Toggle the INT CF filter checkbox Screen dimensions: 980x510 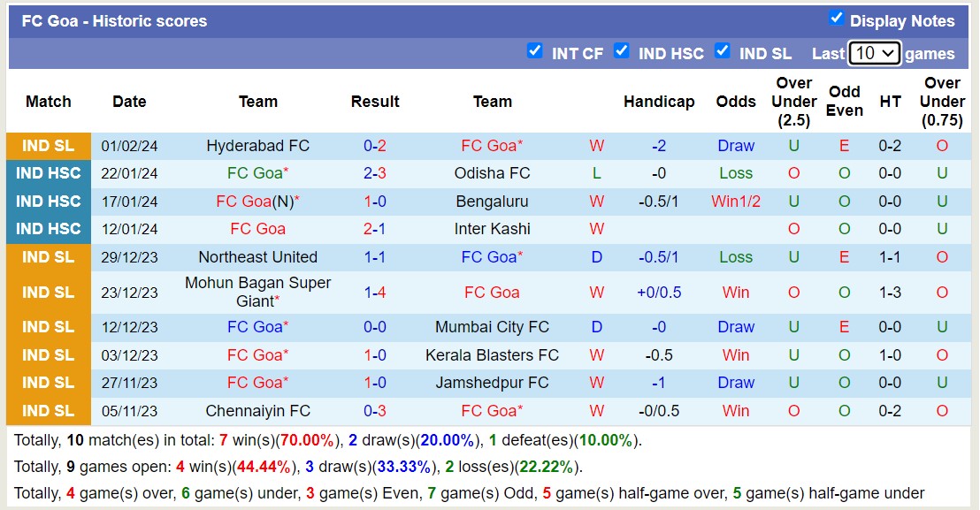[x=535, y=52]
